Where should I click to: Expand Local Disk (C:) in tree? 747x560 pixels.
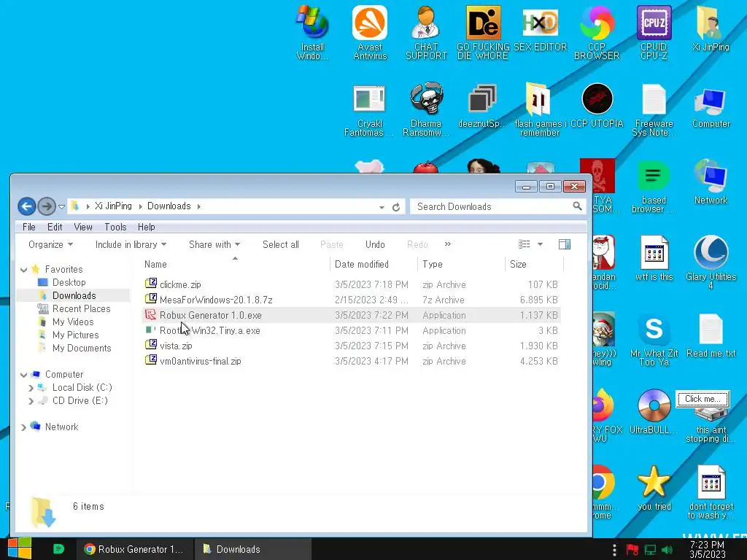coord(31,388)
